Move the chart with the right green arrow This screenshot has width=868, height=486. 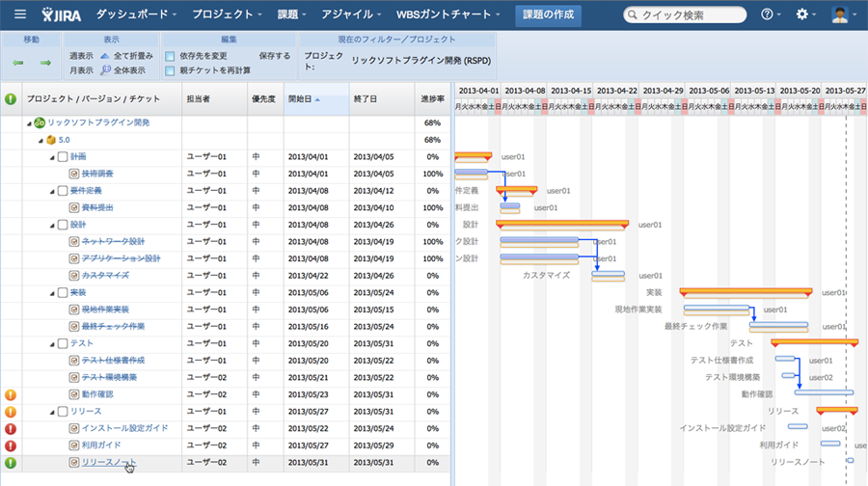click(x=45, y=63)
